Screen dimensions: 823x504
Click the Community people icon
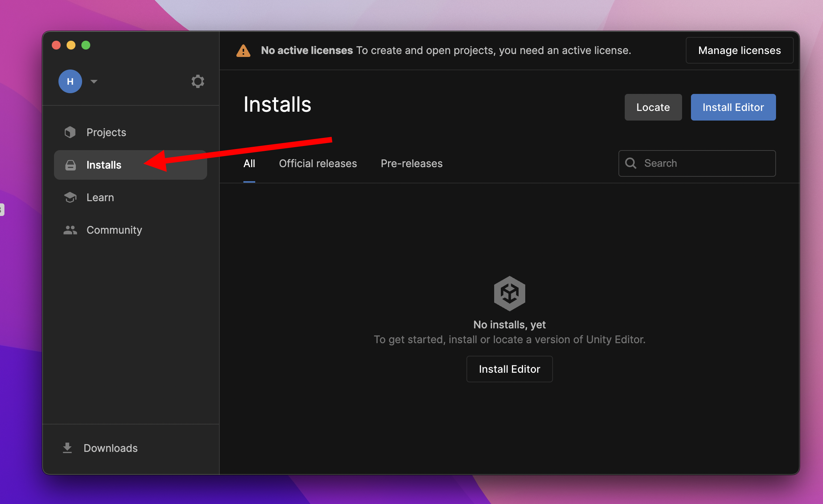tap(70, 230)
